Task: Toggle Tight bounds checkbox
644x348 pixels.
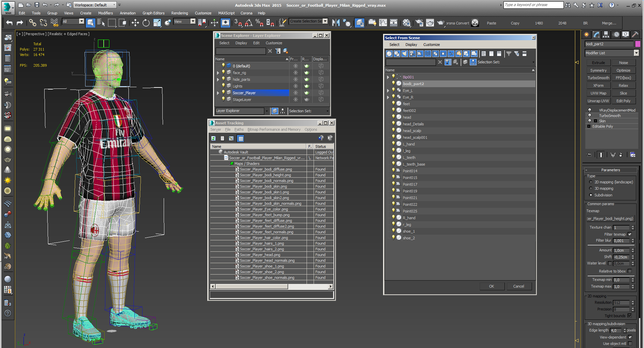Action: (x=630, y=315)
